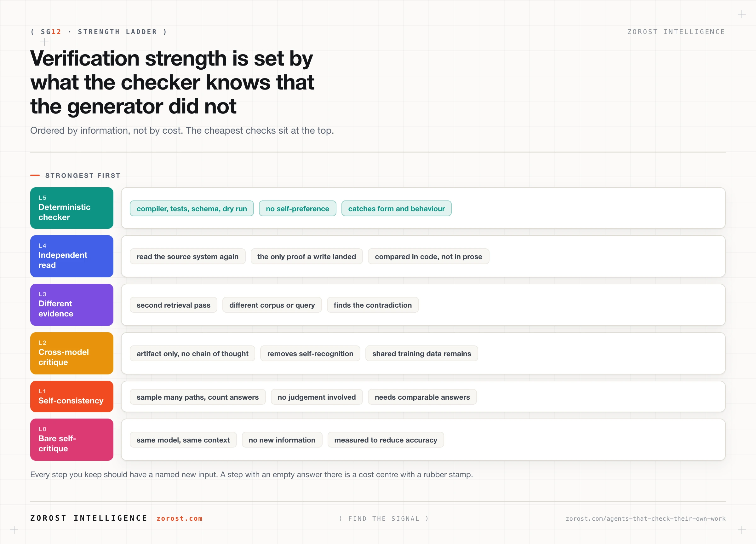Screen dimensions: 756x544
Task: Select 'compiler, tests, schema, dry run' chip
Action: click(192, 208)
